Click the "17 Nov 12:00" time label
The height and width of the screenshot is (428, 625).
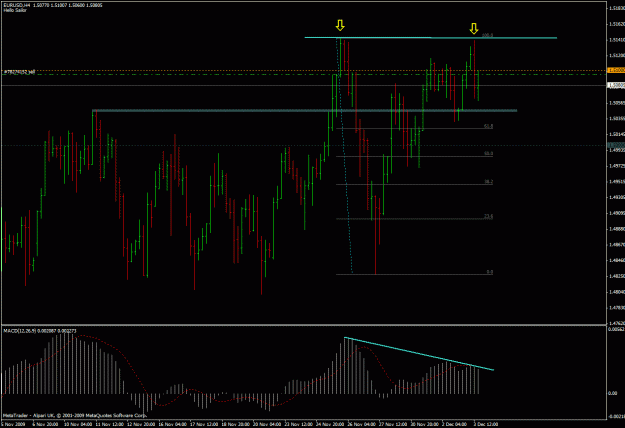(x=204, y=424)
